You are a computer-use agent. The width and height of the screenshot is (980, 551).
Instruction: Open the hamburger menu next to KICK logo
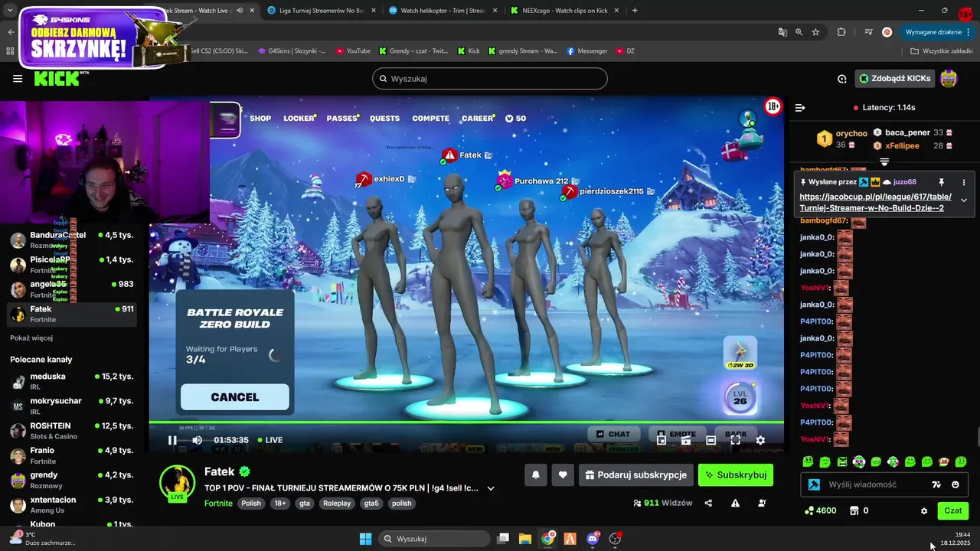pos(18,79)
